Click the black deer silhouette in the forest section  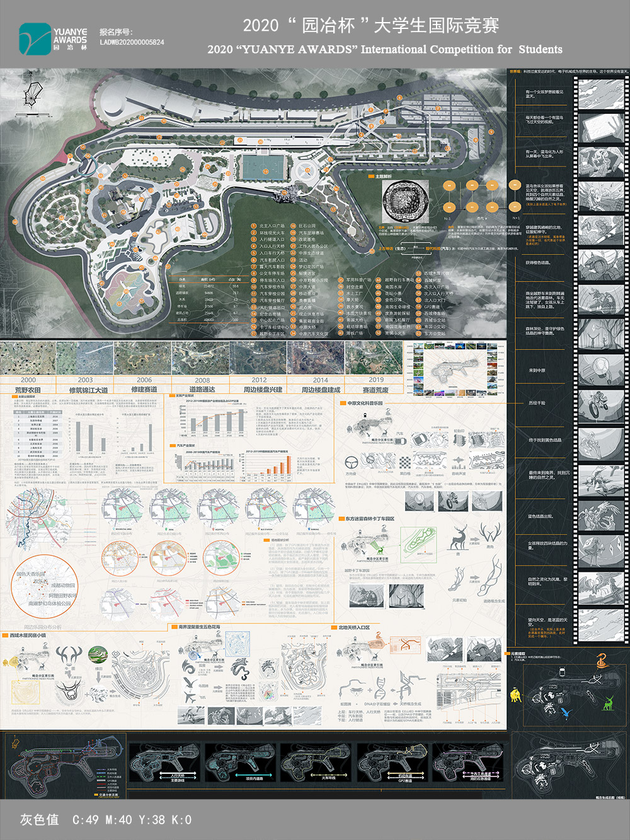tap(460, 538)
